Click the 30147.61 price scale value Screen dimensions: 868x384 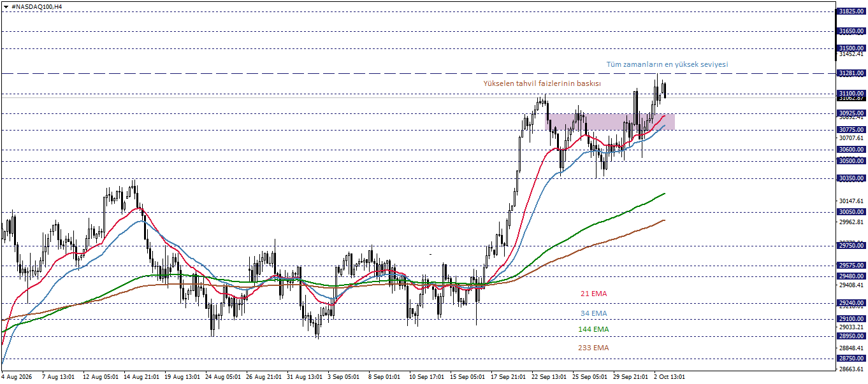(851, 201)
